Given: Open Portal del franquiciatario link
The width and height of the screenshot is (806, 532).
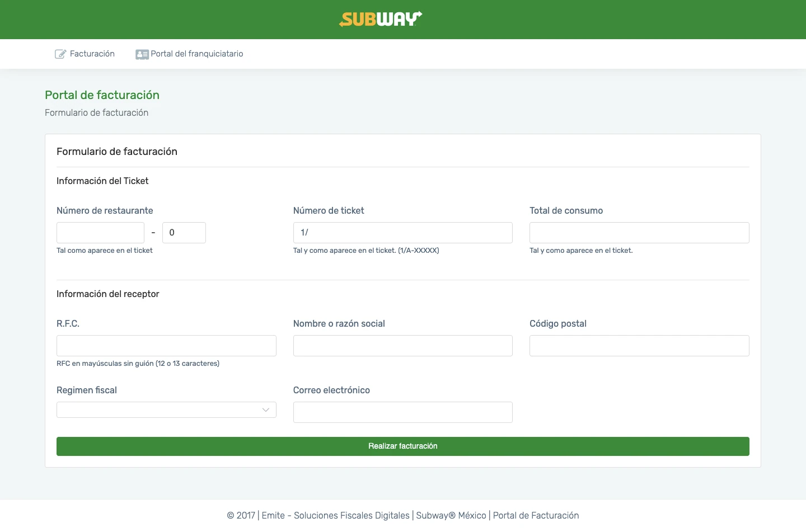Looking at the screenshot, I should tap(189, 54).
